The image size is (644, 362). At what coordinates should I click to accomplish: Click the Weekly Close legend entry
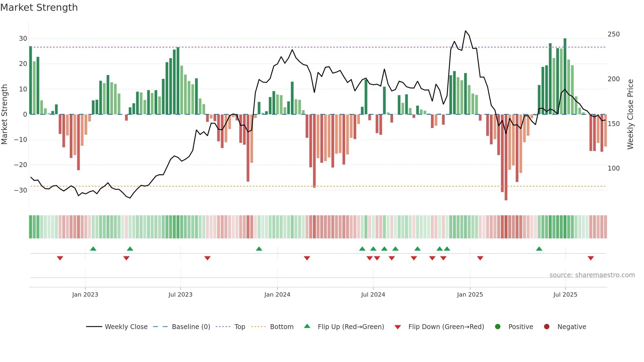click(117, 327)
